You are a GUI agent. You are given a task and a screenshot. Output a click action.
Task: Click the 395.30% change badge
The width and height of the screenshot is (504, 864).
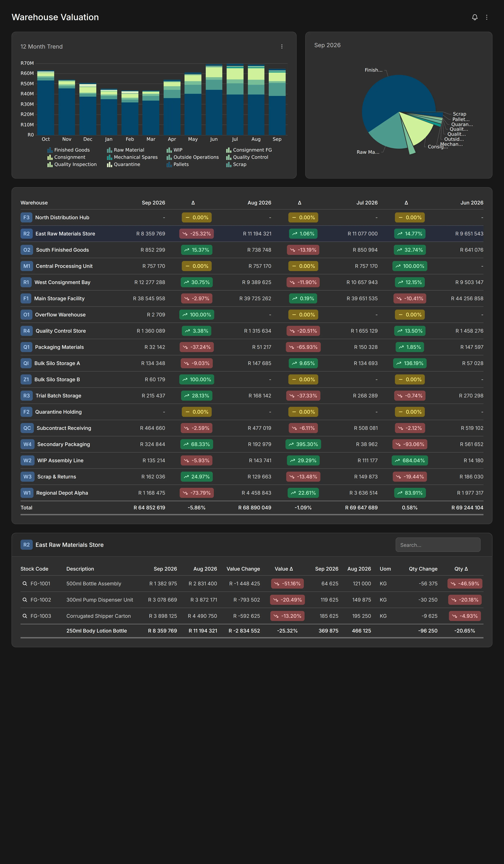click(303, 444)
